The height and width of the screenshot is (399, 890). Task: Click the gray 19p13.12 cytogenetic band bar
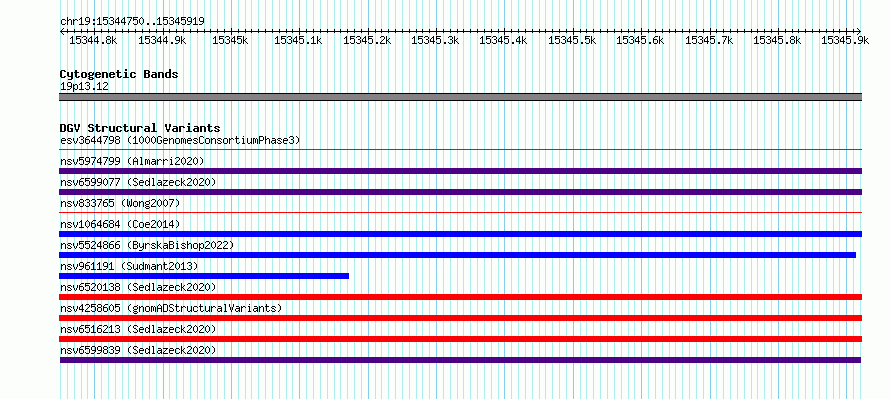pyautogui.click(x=460, y=97)
